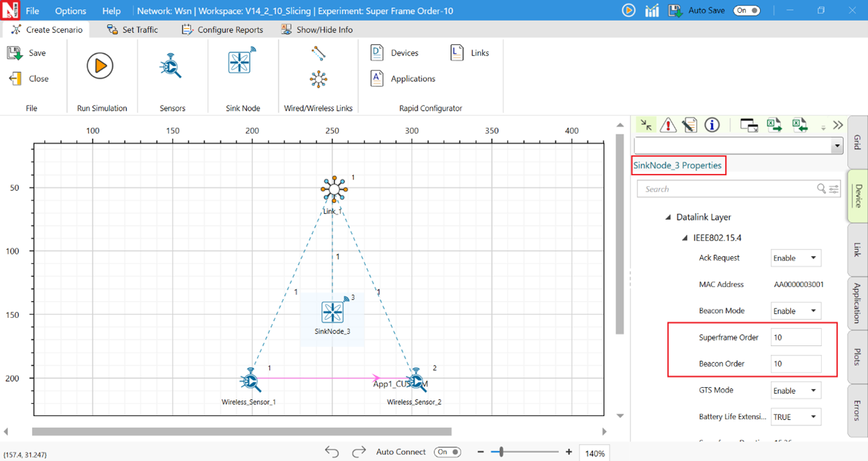Switch to the Set Traffic tab
Screen dimensions: 868x461
coord(133,30)
